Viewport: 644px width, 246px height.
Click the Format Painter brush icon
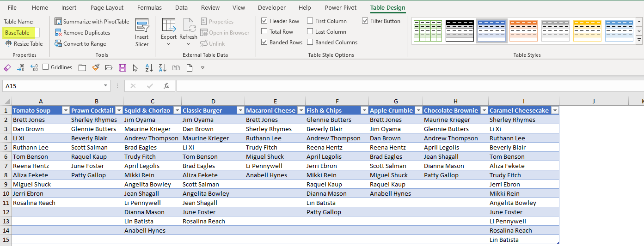(96, 68)
